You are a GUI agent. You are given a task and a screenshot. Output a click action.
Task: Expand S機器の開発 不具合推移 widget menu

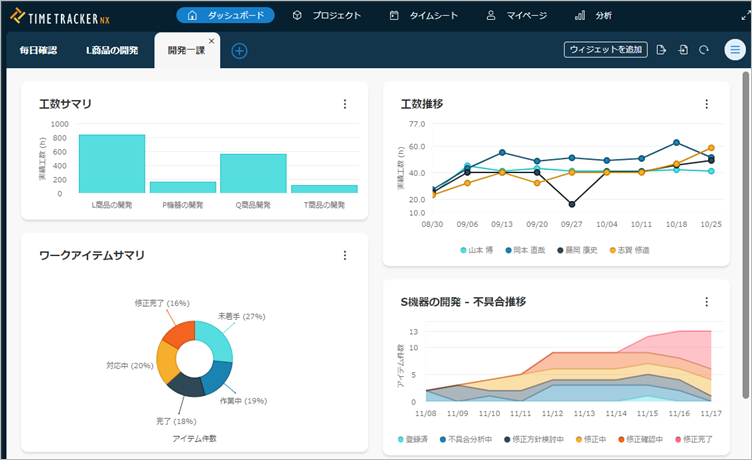click(x=706, y=301)
